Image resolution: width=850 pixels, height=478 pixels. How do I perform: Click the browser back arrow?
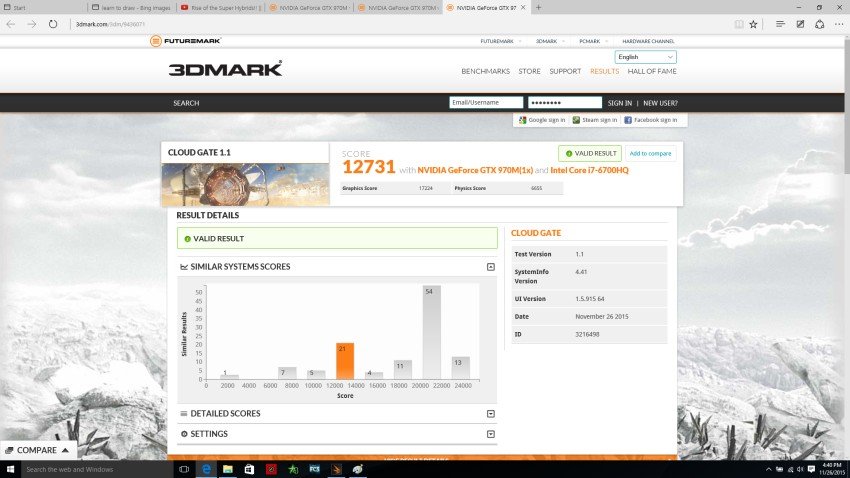point(11,23)
